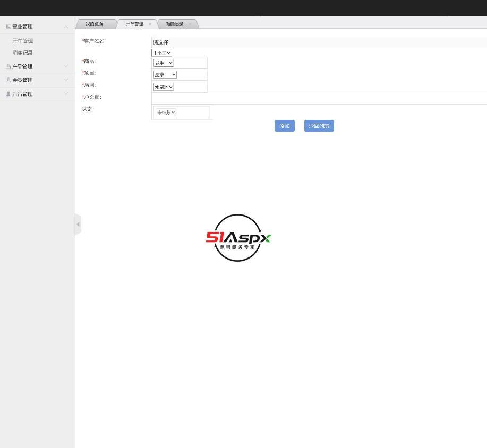
Task: Open 消费记录 in the sidebar
Action: pos(23,53)
